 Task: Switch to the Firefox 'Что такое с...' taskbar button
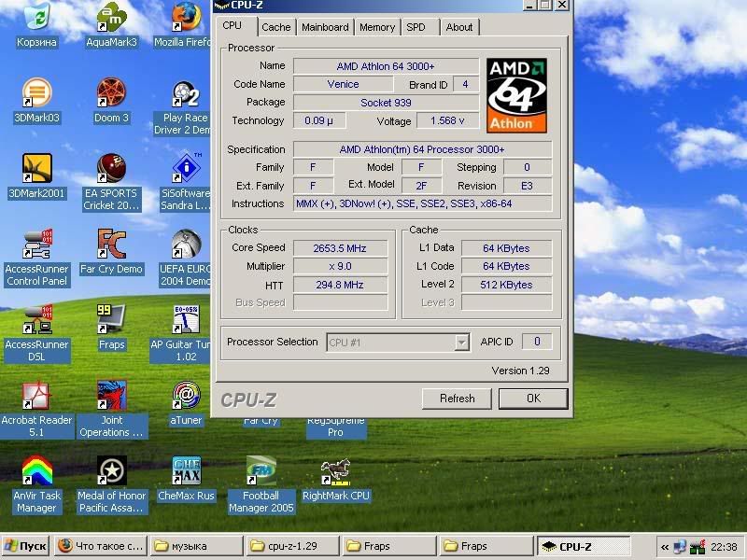point(100,546)
